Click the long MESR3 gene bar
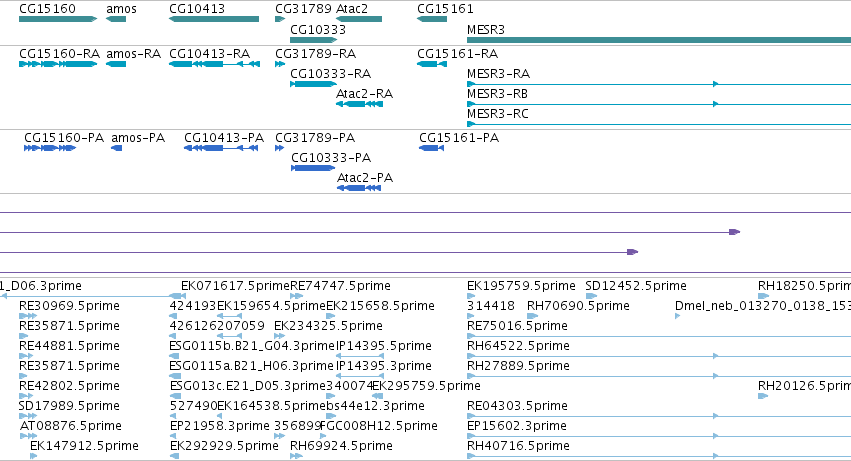This screenshot has width=851, height=461. point(659,40)
